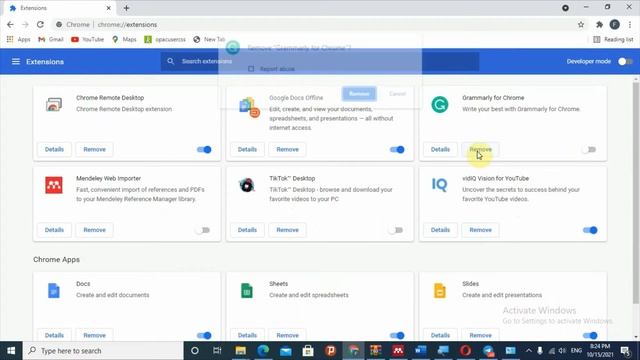Open the Maps bookmark
This screenshot has height=360, width=640.
click(124, 39)
